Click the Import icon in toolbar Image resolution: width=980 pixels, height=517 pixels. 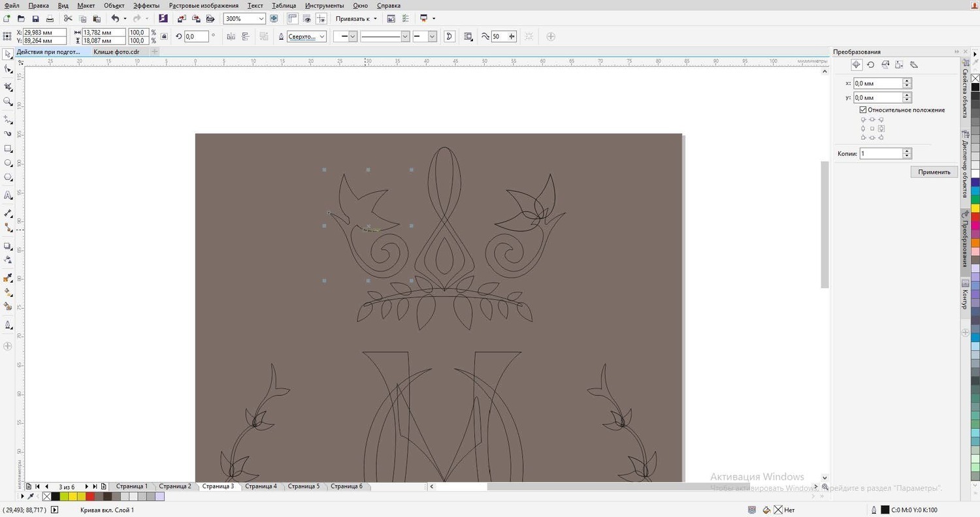pyautogui.click(x=182, y=19)
